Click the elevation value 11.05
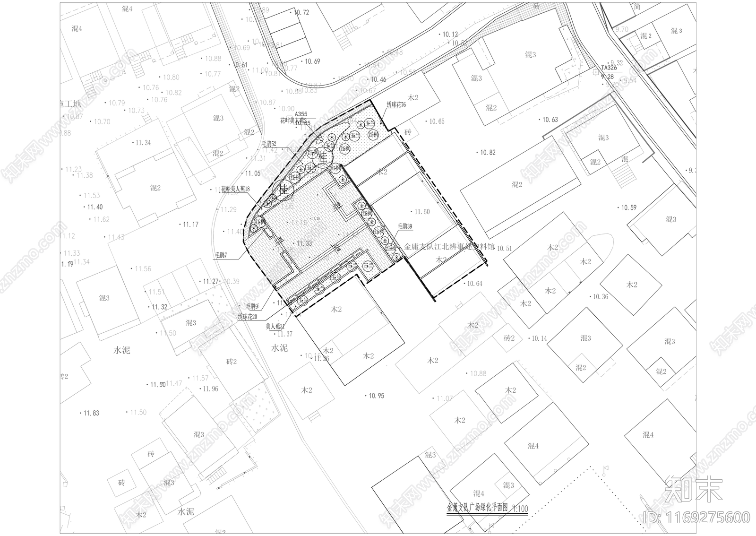Screen dimensions: 756x536 point(253,173)
